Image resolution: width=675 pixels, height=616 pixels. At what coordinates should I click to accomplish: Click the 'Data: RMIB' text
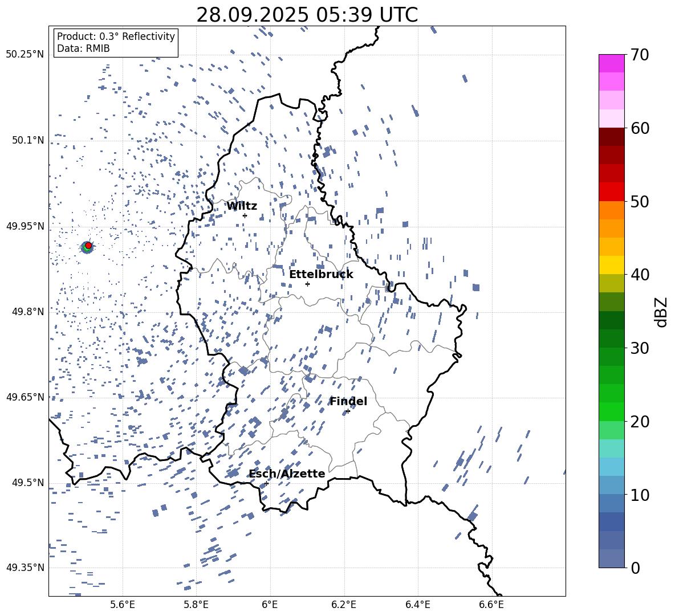(83, 48)
